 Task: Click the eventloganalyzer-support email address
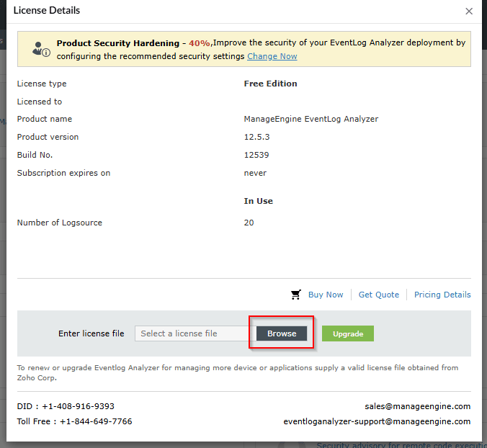[x=377, y=421]
